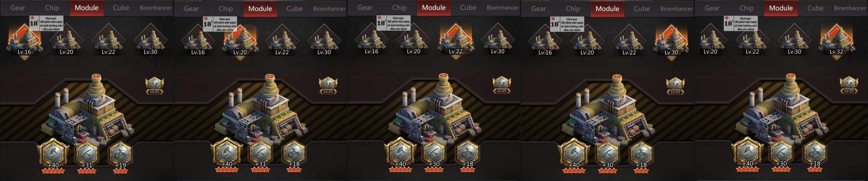The width and height of the screenshot is (868, 181).
Task: Open the +18 motorcycle badge in the highlighted Lv.30 panel
Action: pyautogui.click(x=641, y=155)
